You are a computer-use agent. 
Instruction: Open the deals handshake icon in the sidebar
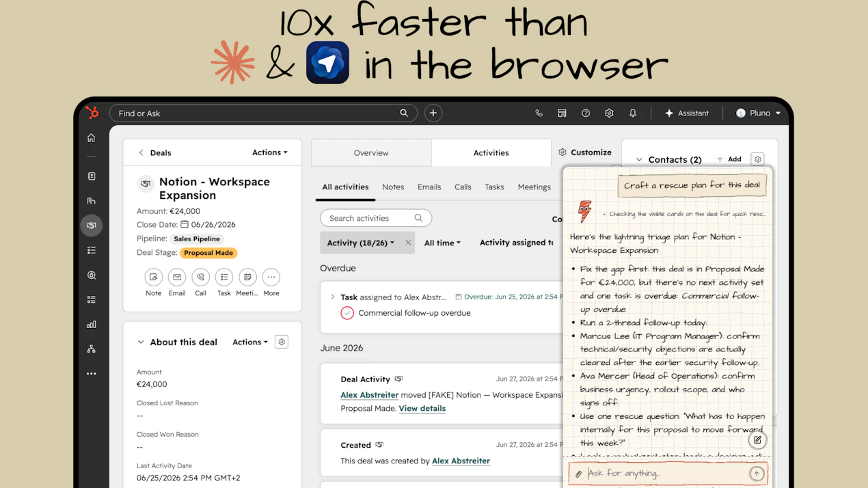pyautogui.click(x=92, y=226)
